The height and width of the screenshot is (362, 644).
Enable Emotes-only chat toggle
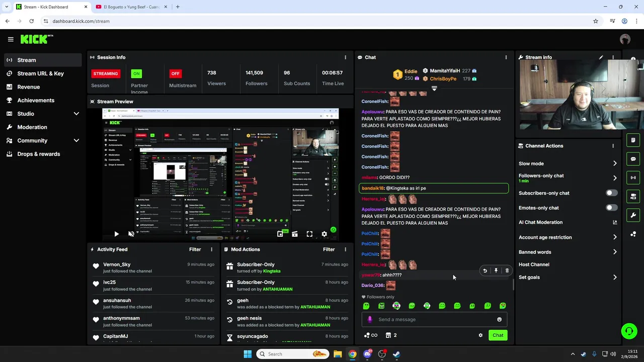point(611,208)
